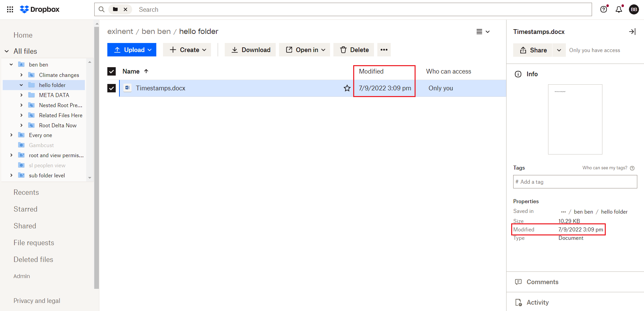Go to the Recents section
The width and height of the screenshot is (644, 311).
click(26, 192)
